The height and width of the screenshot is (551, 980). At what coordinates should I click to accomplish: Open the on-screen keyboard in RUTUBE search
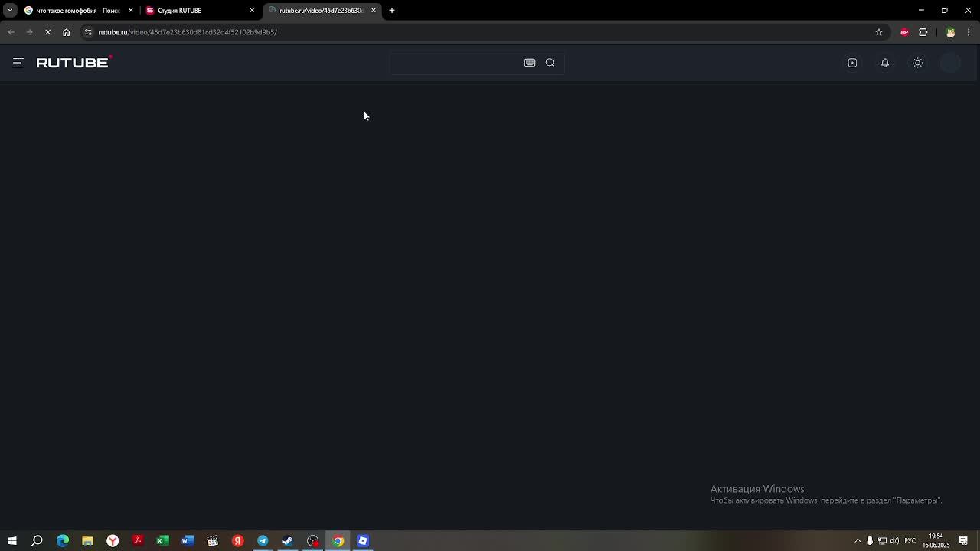[529, 63]
